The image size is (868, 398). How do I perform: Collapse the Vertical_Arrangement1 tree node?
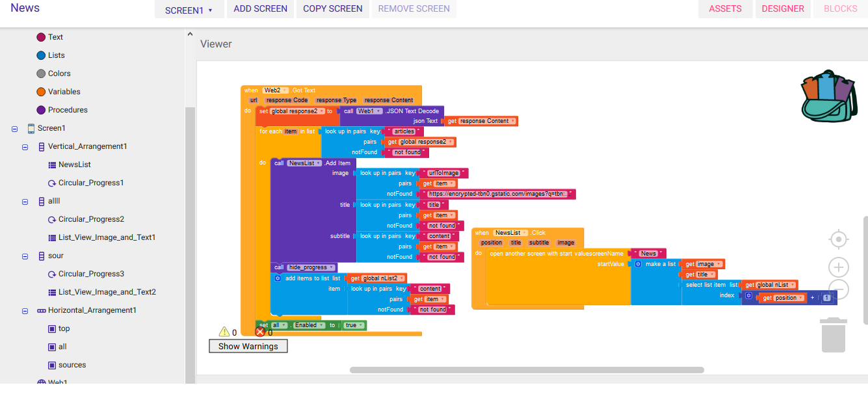[25, 147]
